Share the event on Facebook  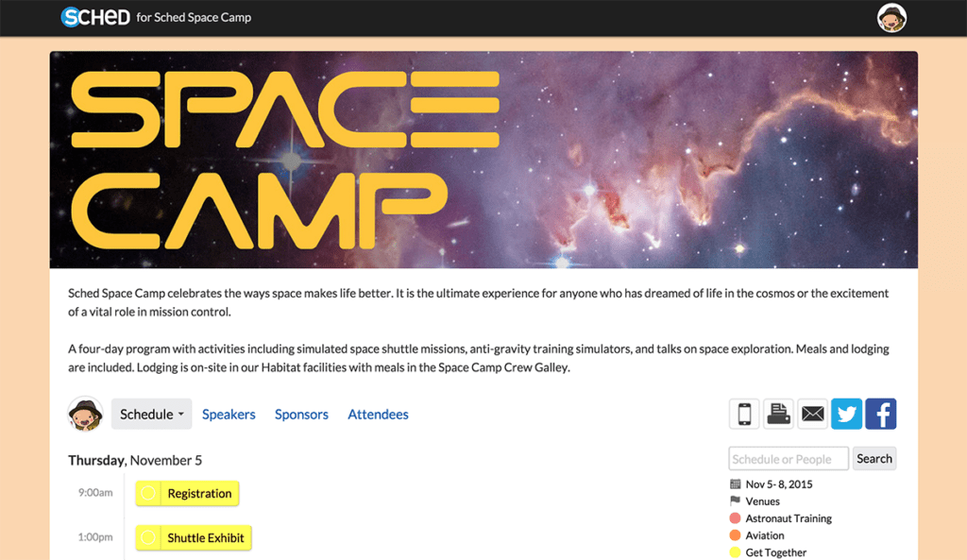pos(880,414)
